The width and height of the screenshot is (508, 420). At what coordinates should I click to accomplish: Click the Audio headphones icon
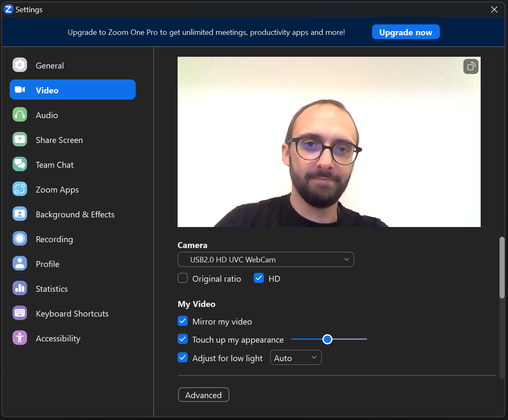click(x=20, y=115)
